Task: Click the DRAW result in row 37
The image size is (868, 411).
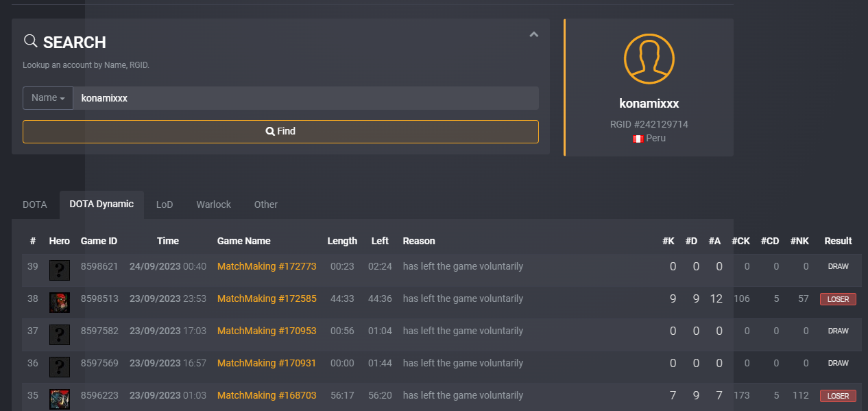Action: pos(838,331)
